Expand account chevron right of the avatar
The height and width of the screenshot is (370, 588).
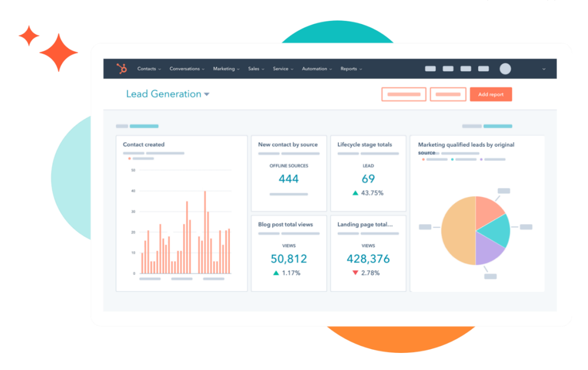544,69
